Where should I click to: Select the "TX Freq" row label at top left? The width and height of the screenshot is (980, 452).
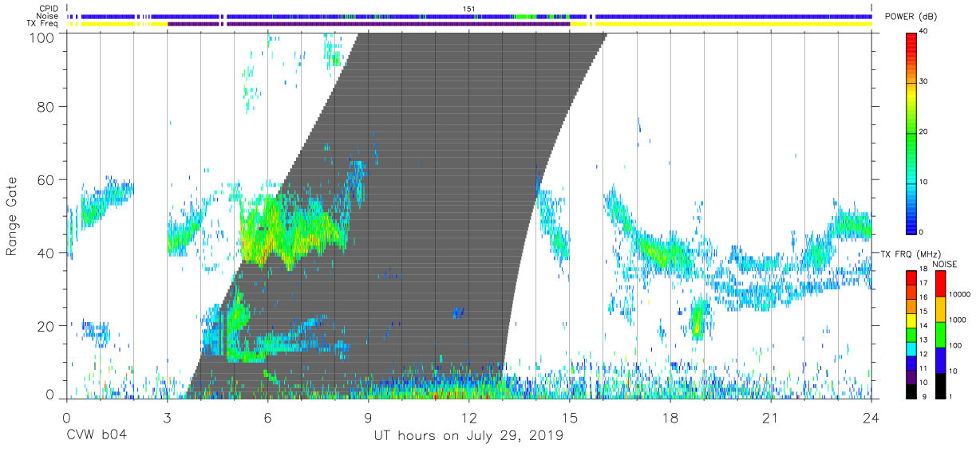(44, 24)
